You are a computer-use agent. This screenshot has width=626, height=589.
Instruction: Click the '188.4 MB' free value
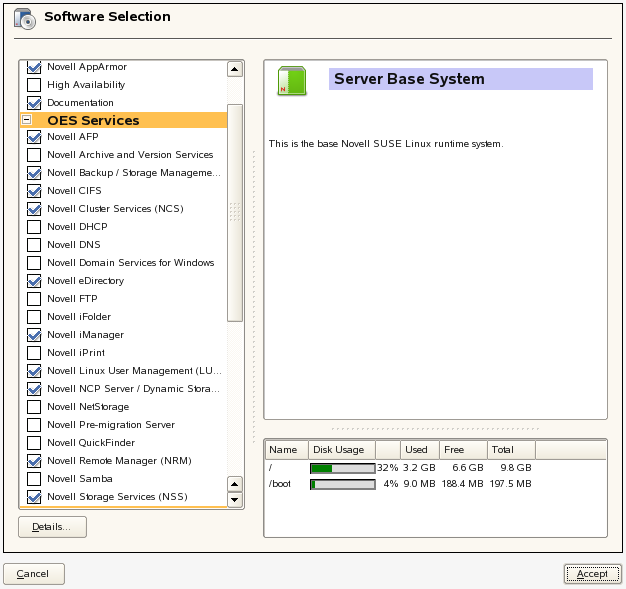462,484
